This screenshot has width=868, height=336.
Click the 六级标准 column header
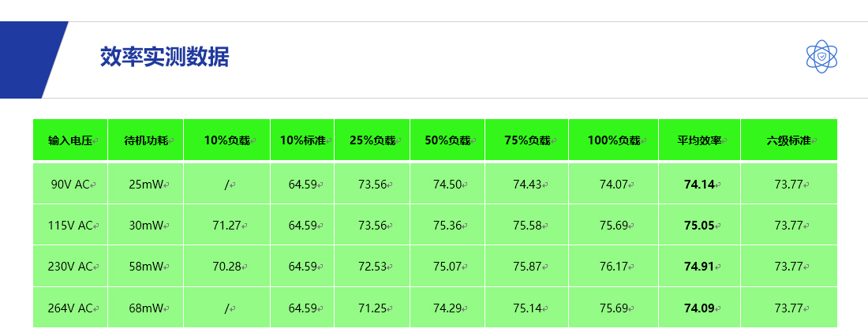pyautogui.click(x=788, y=140)
